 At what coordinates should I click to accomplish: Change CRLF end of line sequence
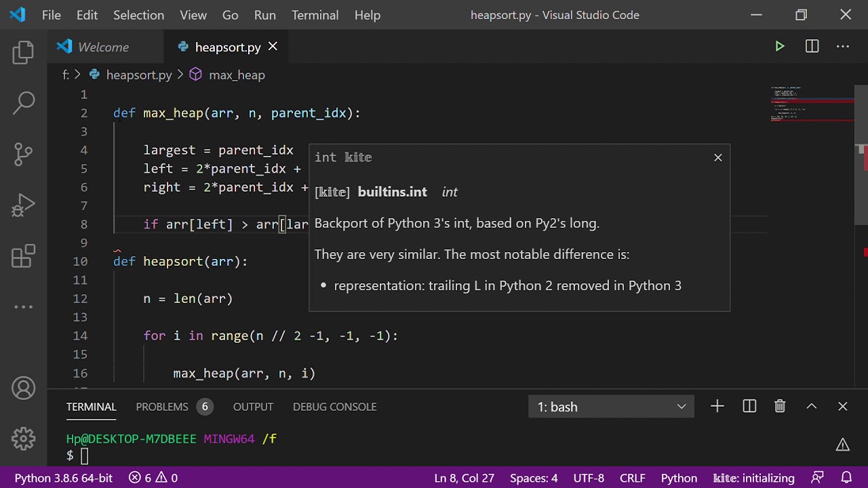pyautogui.click(x=633, y=478)
